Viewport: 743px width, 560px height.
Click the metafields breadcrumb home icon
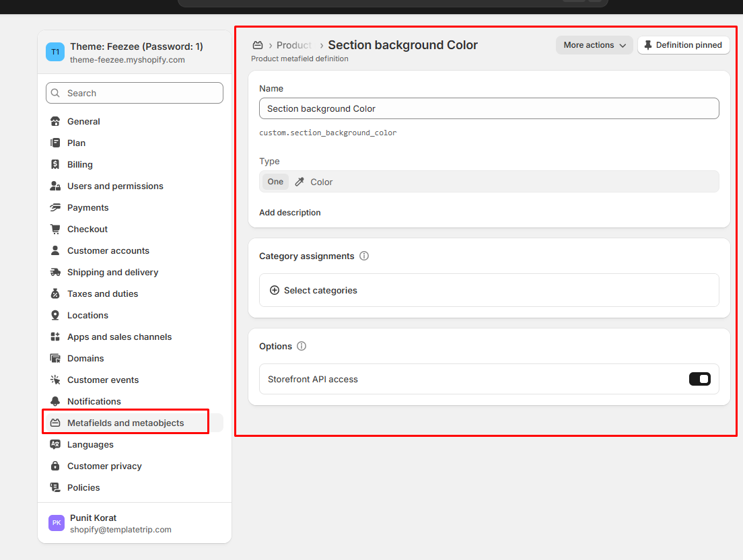point(257,45)
